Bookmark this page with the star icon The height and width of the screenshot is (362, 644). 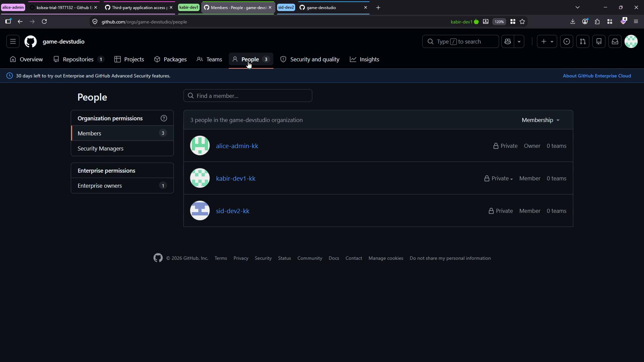(x=522, y=21)
